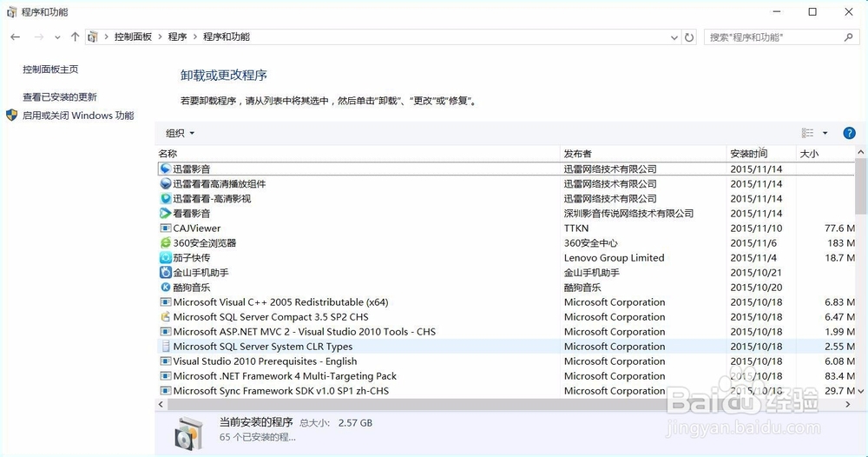
Task: Focus the 搜索"程序和功能" search field
Action: pos(781,37)
